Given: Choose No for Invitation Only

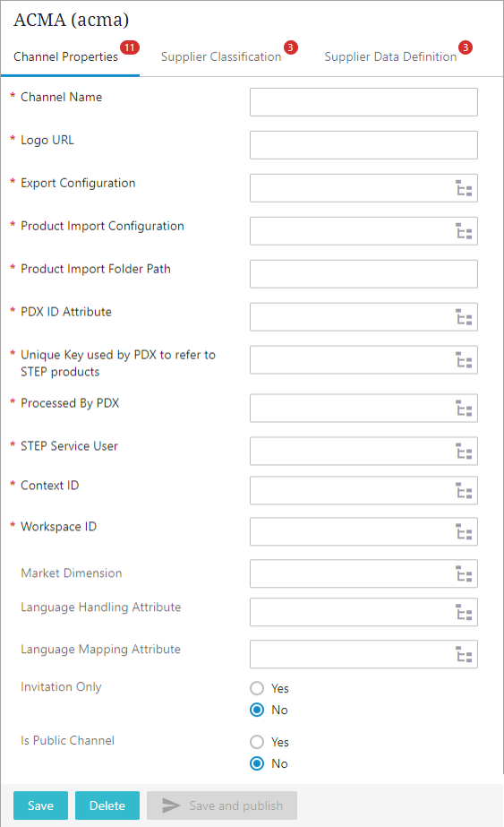Looking at the screenshot, I should click(x=257, y=710).
